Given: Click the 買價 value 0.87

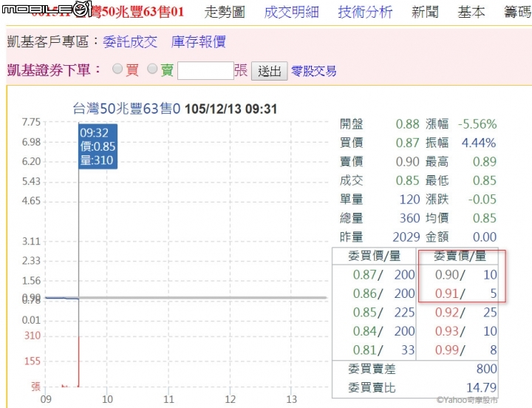Looking at the screenshot, I should 407,143.
